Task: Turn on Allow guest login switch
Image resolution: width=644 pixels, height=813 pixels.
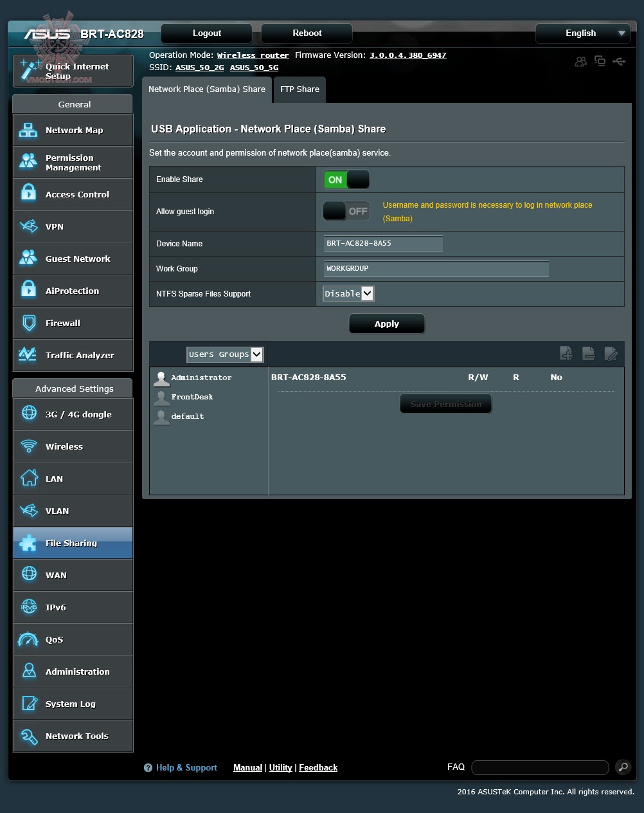Action: click(346, 211)
